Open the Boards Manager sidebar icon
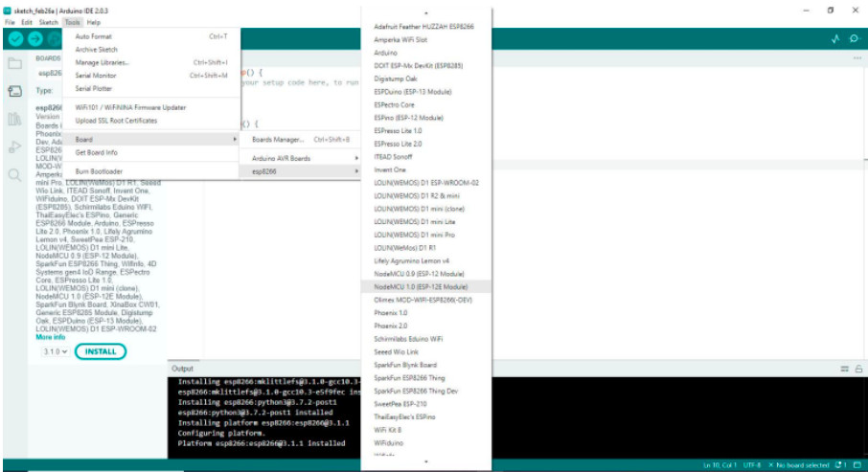 (x=15, y=91)
